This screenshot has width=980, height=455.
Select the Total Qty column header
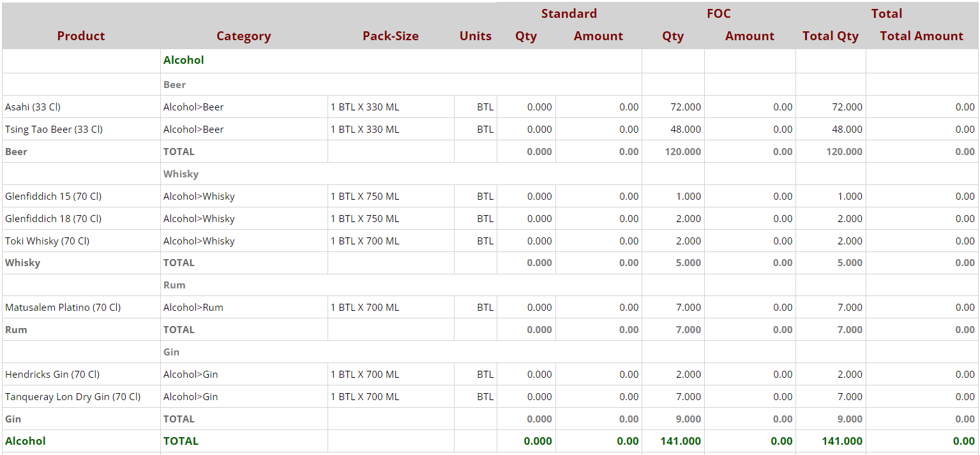(830, 36)
